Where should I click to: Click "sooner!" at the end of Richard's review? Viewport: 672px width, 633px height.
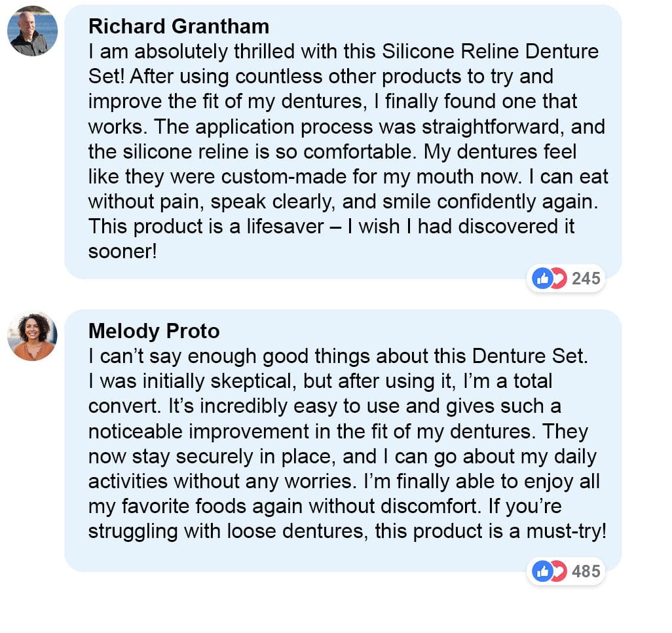(122, 251)
